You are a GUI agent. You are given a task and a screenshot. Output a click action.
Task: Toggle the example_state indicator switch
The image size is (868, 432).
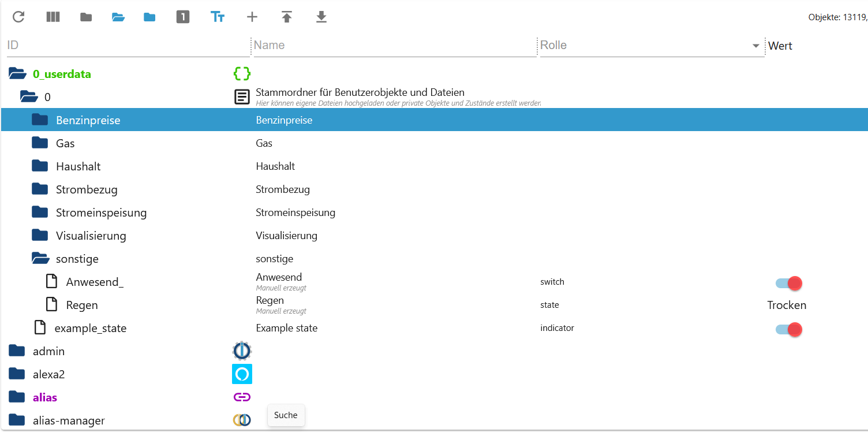point(789,329)
